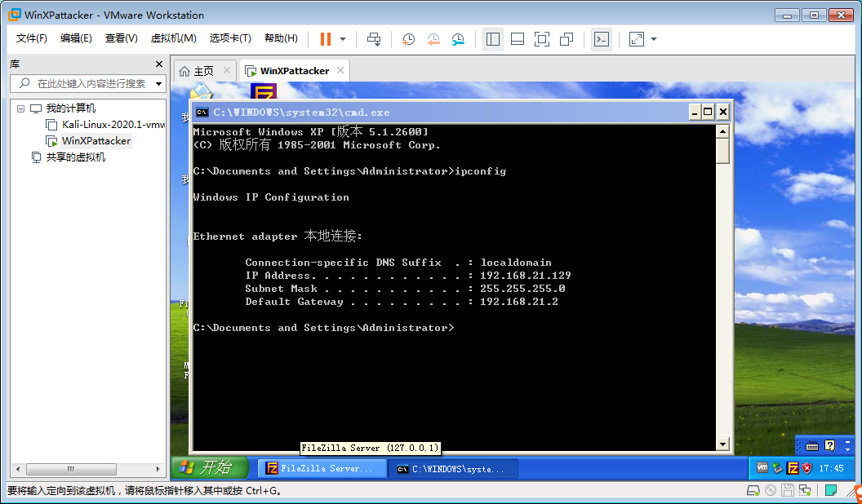862x504 pixels.
Task: Open the stretch display options dropdown
Action: pos(654,39)
